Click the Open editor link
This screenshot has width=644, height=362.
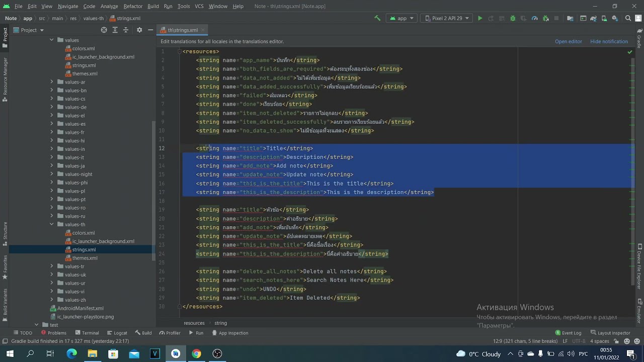[569, 41]
